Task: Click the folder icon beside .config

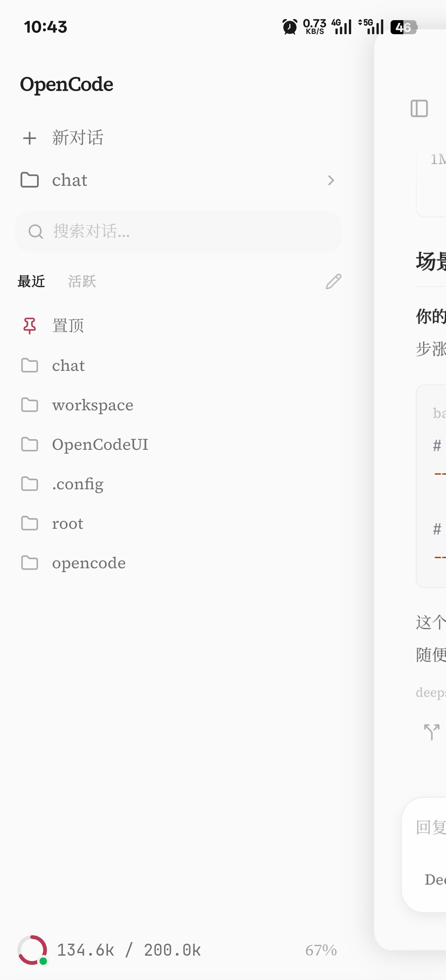Action: point(29,484)
